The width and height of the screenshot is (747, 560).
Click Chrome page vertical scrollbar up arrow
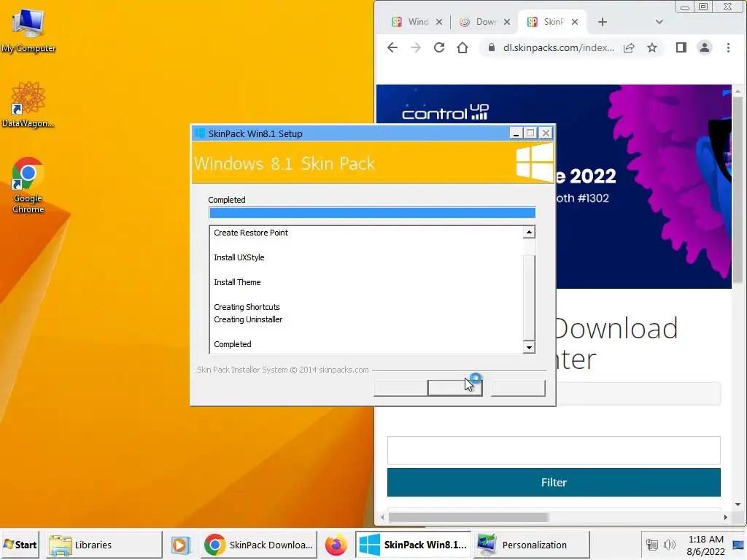(x=738, y=90)
